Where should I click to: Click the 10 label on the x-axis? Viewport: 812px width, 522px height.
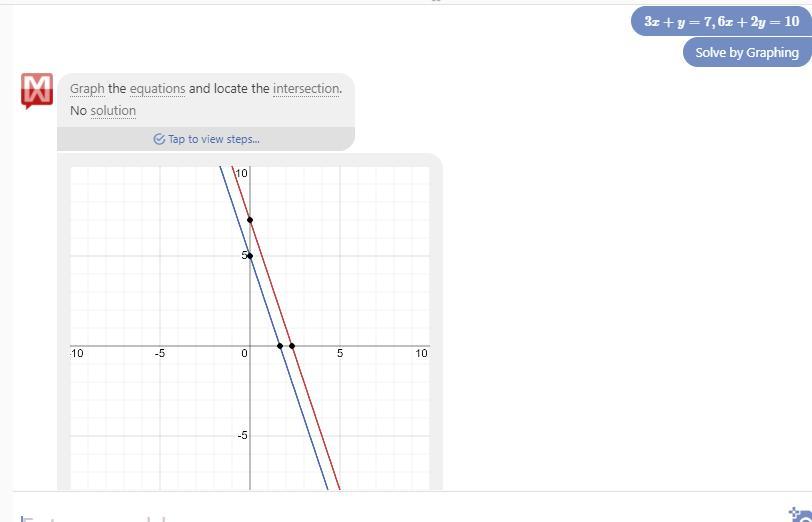coord(422,353)
